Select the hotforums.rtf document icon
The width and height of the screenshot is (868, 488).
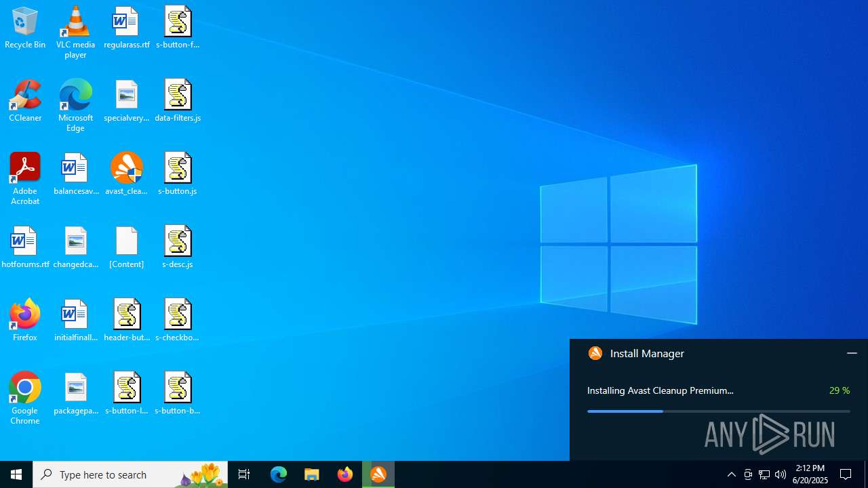pos(25,247)
